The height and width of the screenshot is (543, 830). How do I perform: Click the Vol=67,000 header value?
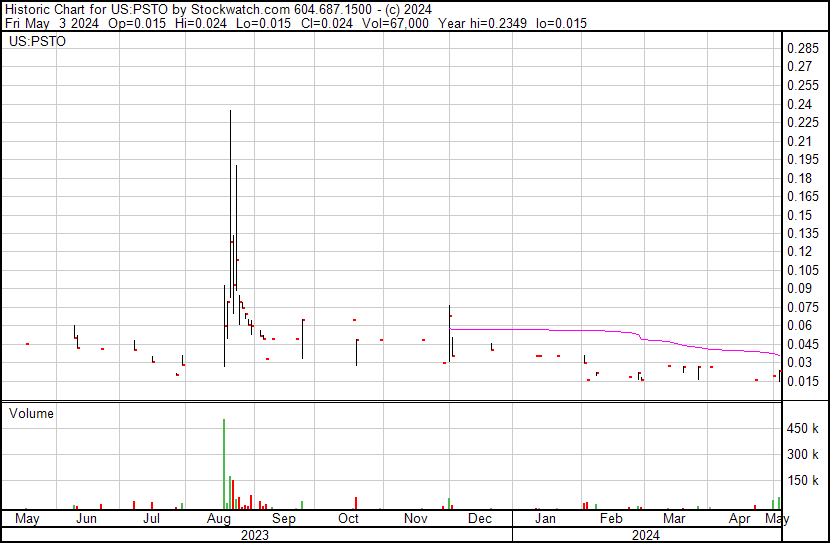395,23
